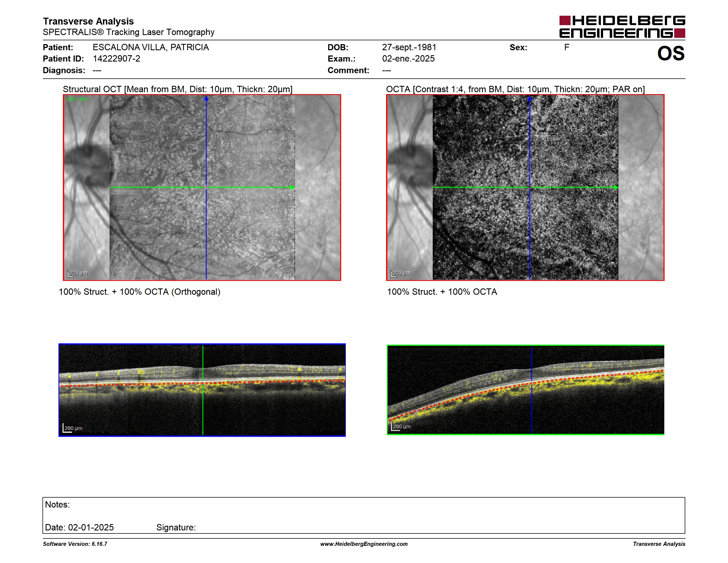The height and width of the screenshot is (563, 728).
Task: Click the 200 µm scale marker in OCTA image
Action: click(400, 273)
